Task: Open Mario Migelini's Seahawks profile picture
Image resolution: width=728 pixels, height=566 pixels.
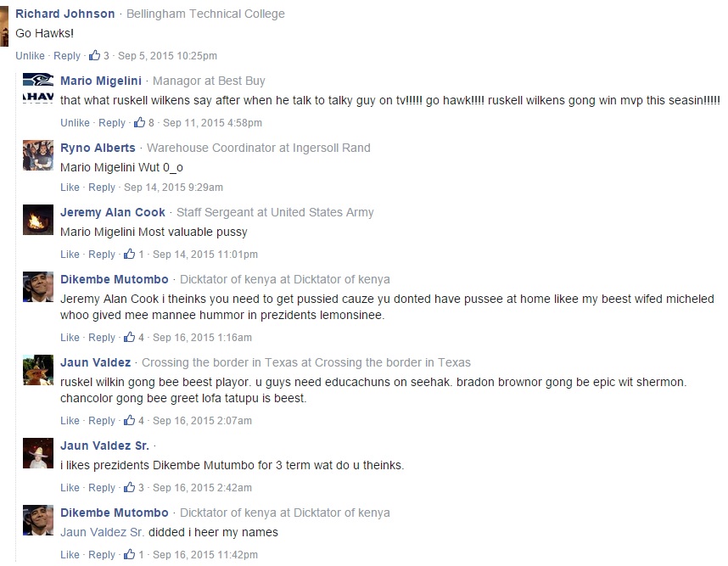Action: [x=38, y=87]
